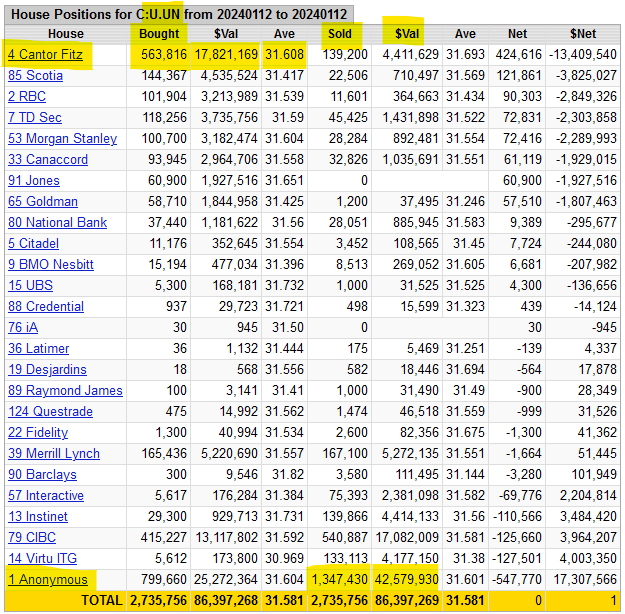Click UBS bought average 31.732
Image resolution: width=625 pixels, height=614 pixels.
(x=284, y=285)
